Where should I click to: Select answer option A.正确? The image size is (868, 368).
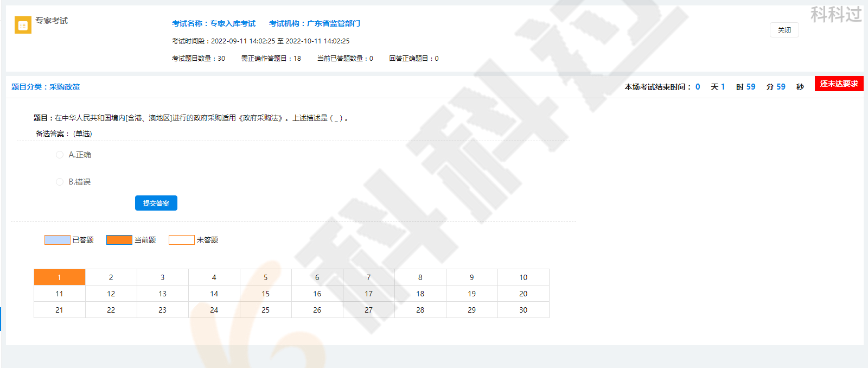[60, 155]
